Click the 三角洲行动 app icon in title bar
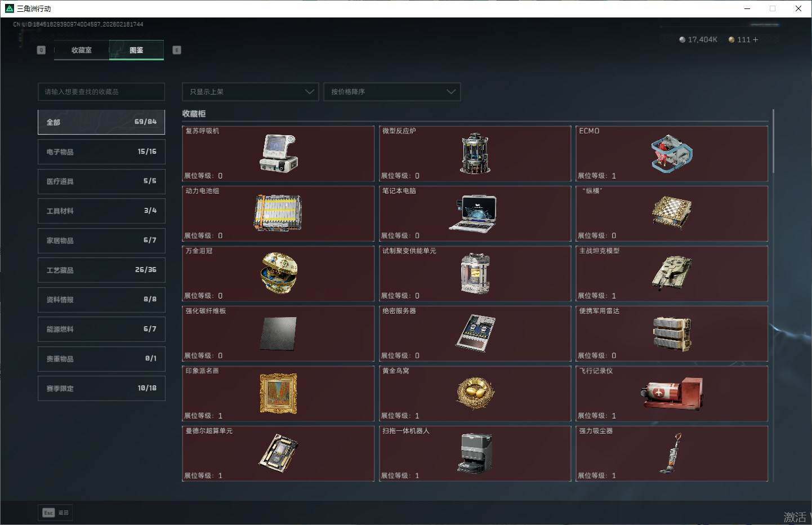Screen dimensions: 812x525 click(x=9, y=8)
